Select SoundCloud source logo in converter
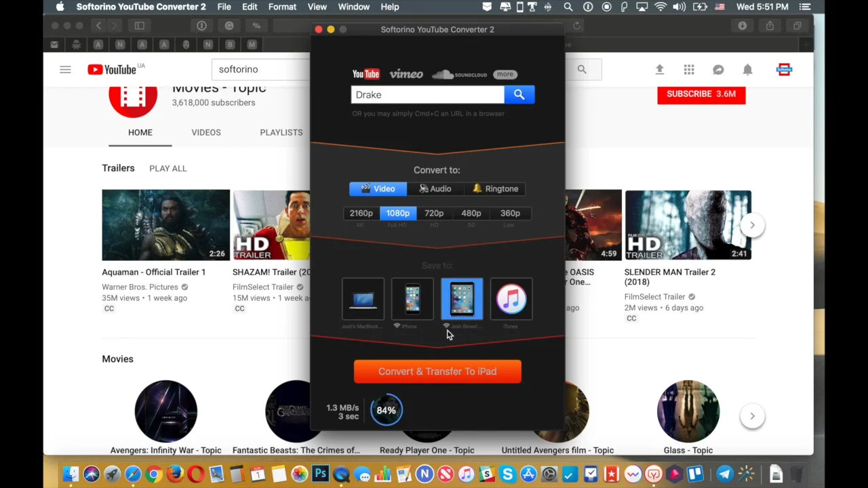Screen dimensions: 868x488 tap(460, 74)
